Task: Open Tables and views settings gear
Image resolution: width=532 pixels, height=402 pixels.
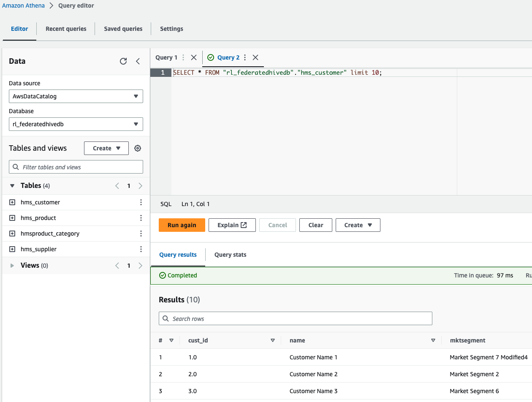Action: coord(138,148)
